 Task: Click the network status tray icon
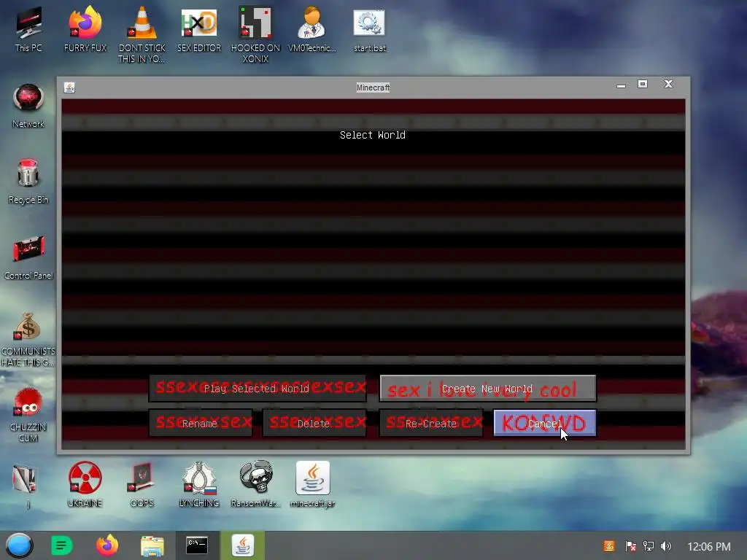coord(649,546)
